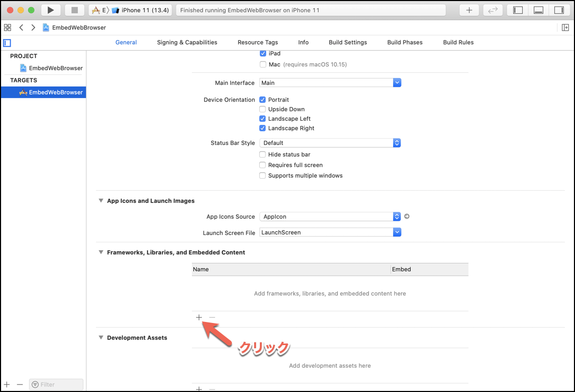Image resolution: width=575 pixels, height=392 pixels.
Task: Show the Inspectors panel
Action: tap(559, 10)
